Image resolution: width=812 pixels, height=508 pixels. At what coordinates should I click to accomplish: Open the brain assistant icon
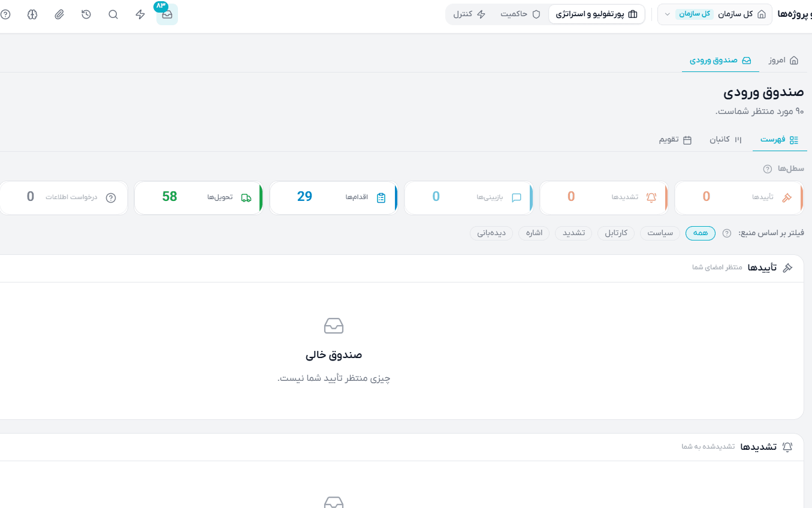32,14
